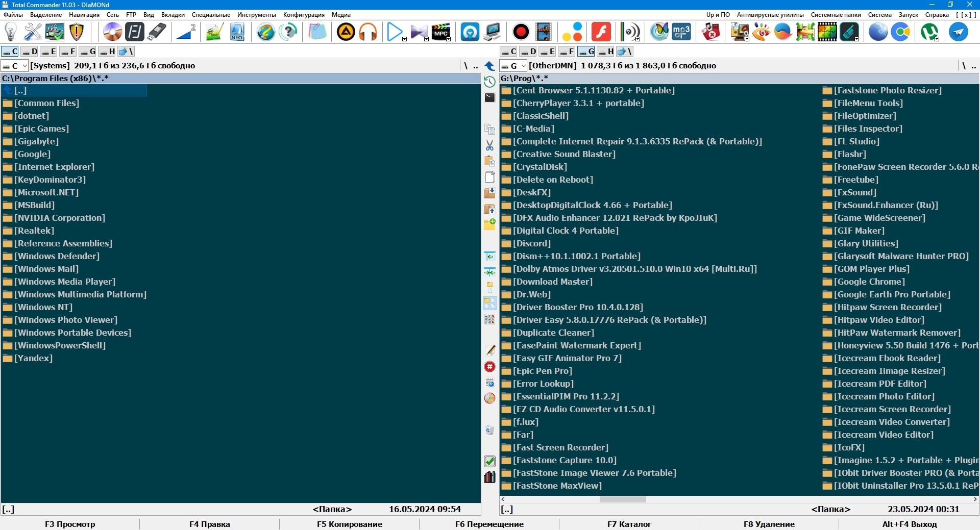Switch right panel to drive H

pos(606,52)
